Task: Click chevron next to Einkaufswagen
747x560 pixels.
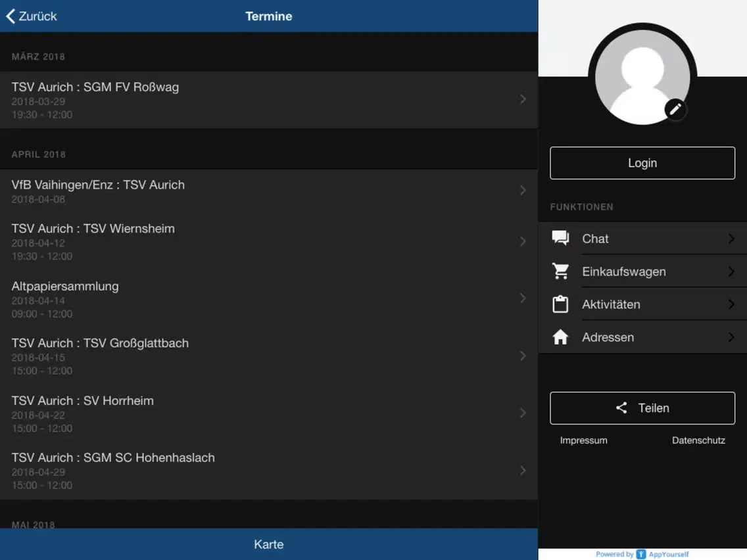Action: (731, 271)
